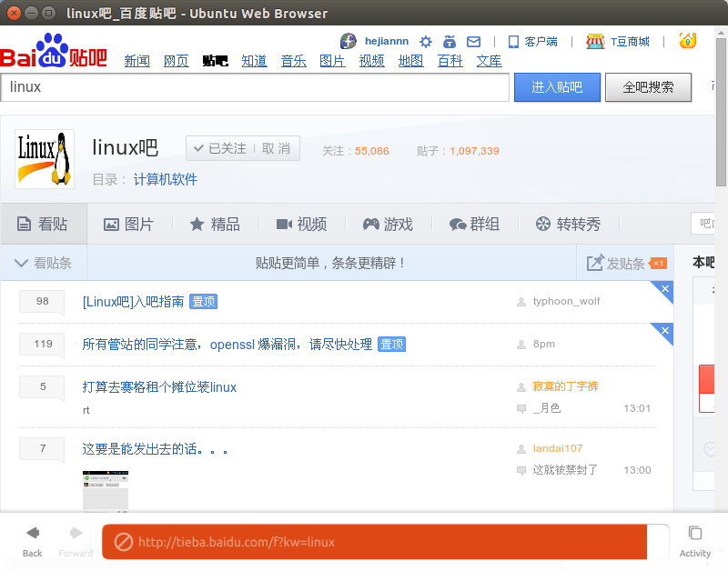Click the post count 1,097,339
728x571 pixels.
[x=474, y=151]
